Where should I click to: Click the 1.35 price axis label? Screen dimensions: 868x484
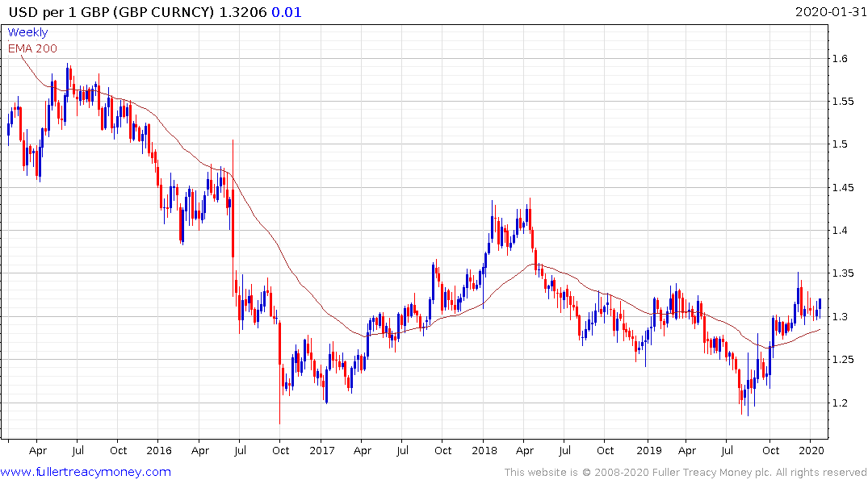coord(843,273)
